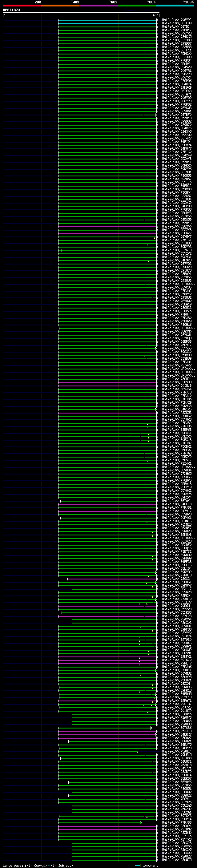Click on UniRef100_A3CH04
Screen dimensions: 197x868
[x=176, y=193]
